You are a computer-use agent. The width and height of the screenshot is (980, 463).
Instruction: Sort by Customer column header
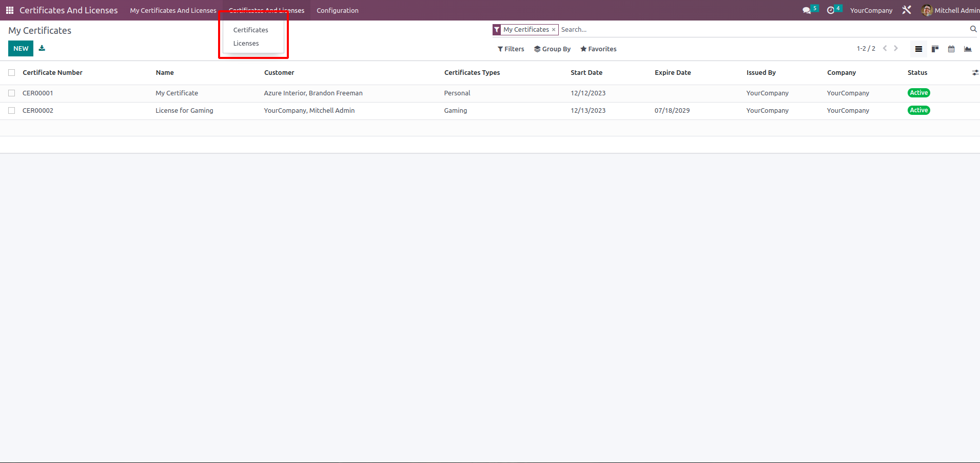click(x=279, y=73)
